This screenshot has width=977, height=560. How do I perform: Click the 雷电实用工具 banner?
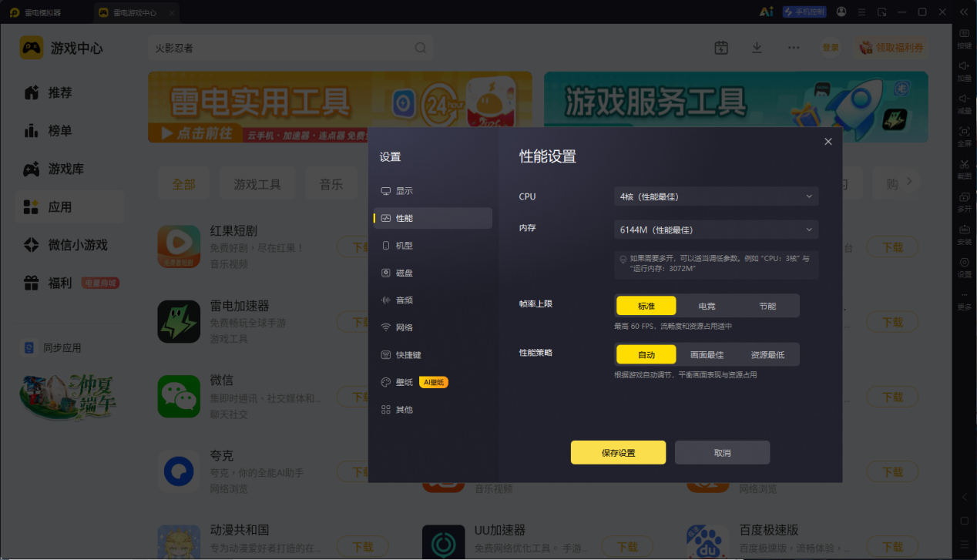point(340,107)
